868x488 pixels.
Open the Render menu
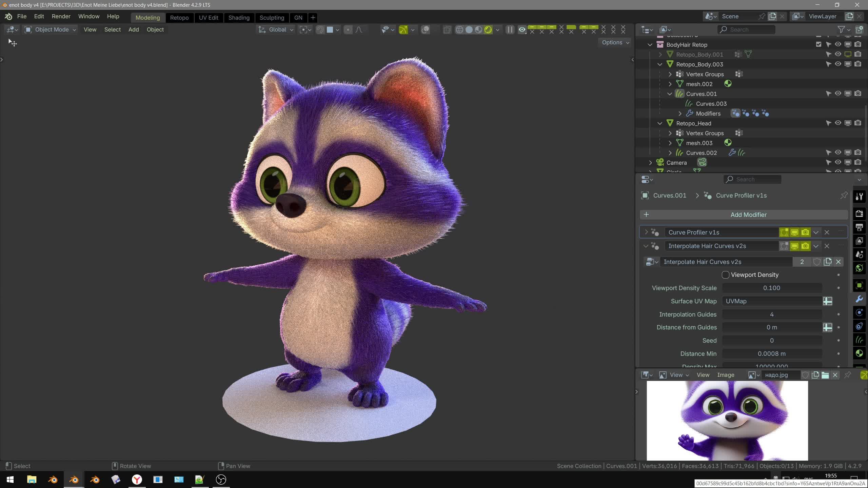(x=61, y=16)
